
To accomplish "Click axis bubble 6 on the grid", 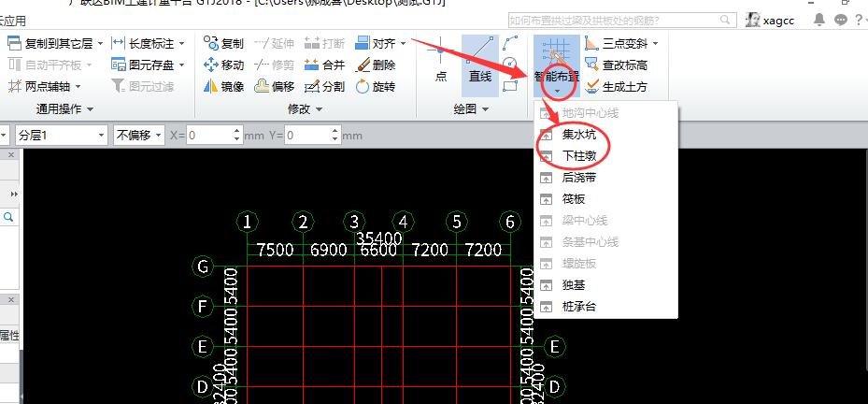I will click(x=510, y=223).
